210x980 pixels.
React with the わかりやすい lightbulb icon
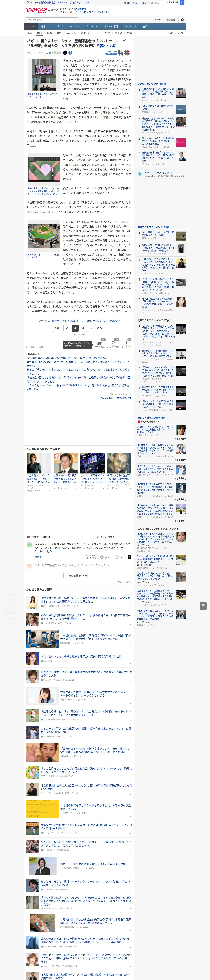point(113,343)
